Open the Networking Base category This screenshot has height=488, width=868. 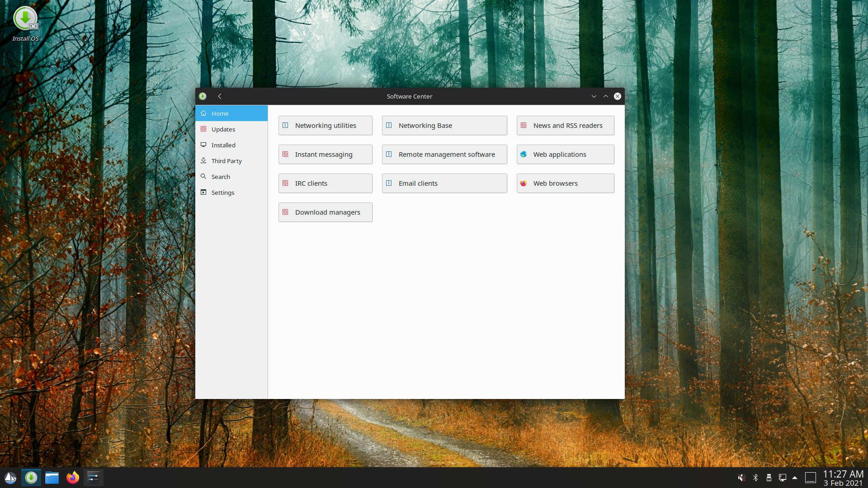click(x=444, y=126)
